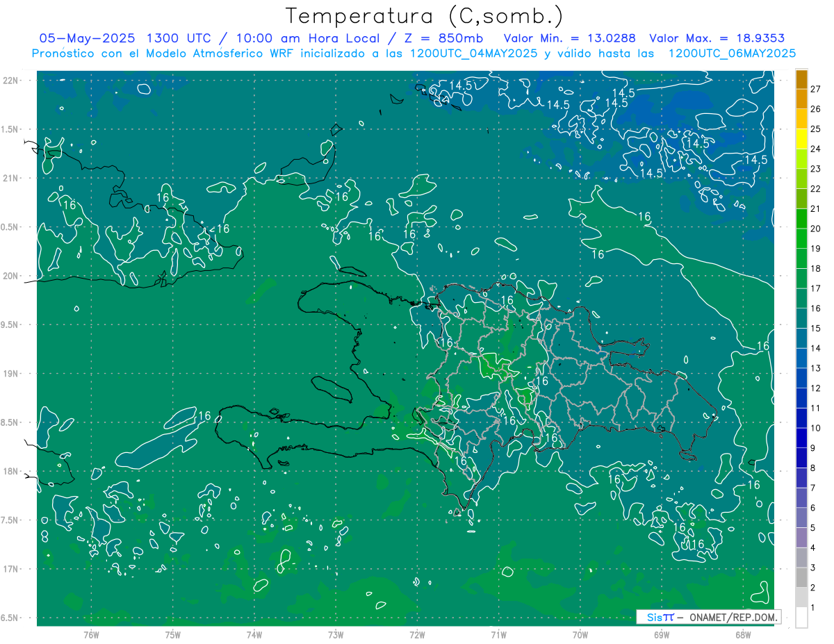
Task: Click the '25' value on the color scale
Action: pyautogui.click(x=816, y=129)
